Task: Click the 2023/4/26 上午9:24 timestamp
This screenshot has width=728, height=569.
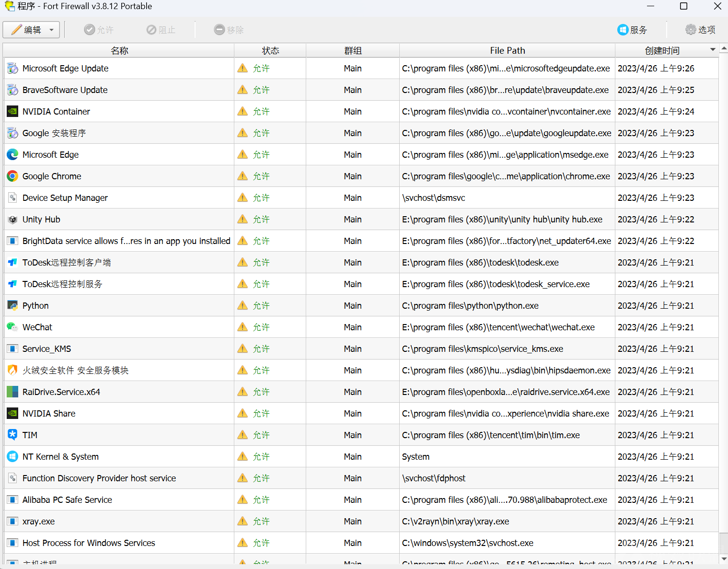Action: tap(656, 112)
